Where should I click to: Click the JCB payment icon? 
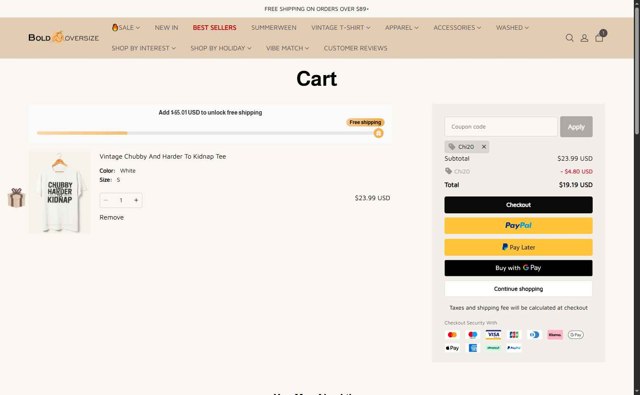click(514, 335)
